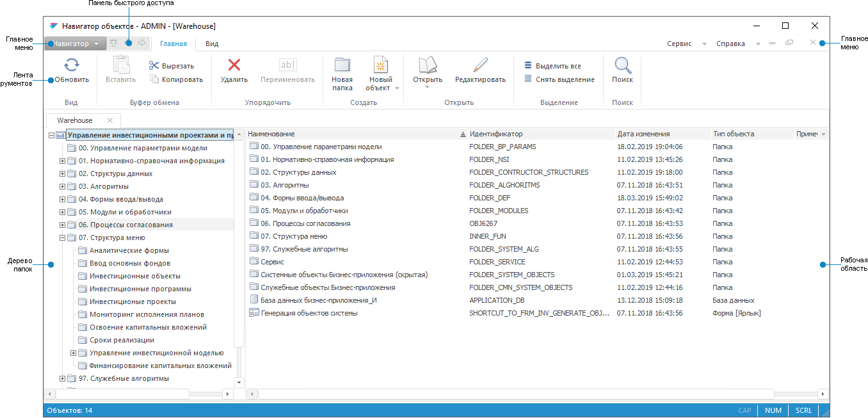Open the Навигатор dropdown menu
This screenshot has height=418, width=868.
tap(76, 44)
